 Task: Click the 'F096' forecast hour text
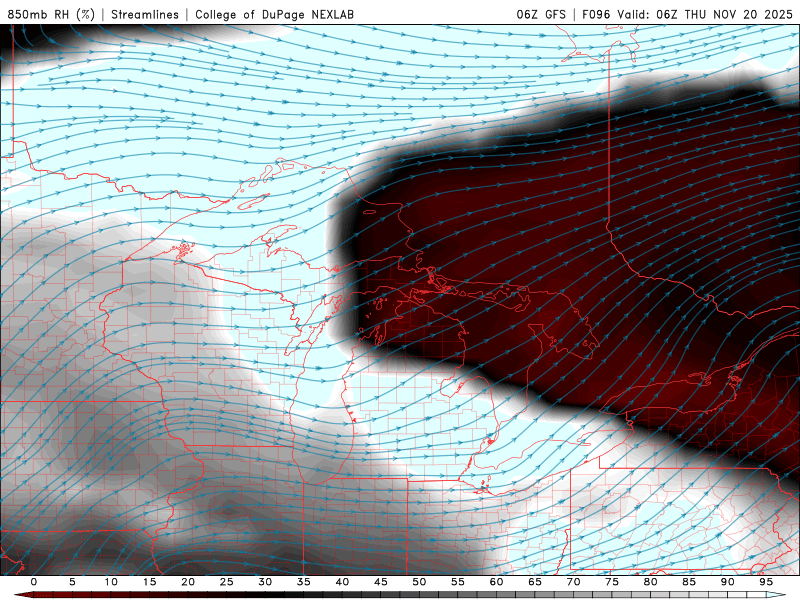pyautogui.click(x=596, y=14)
